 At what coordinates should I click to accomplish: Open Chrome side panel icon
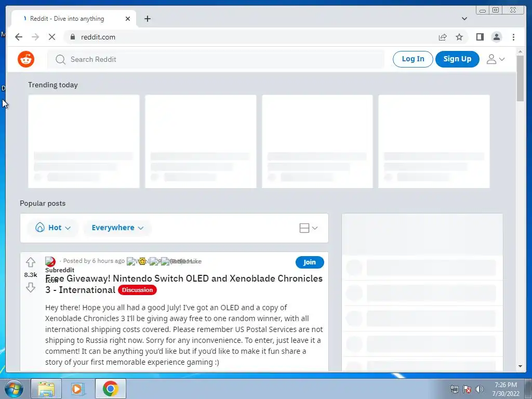[x=480, y=37]
